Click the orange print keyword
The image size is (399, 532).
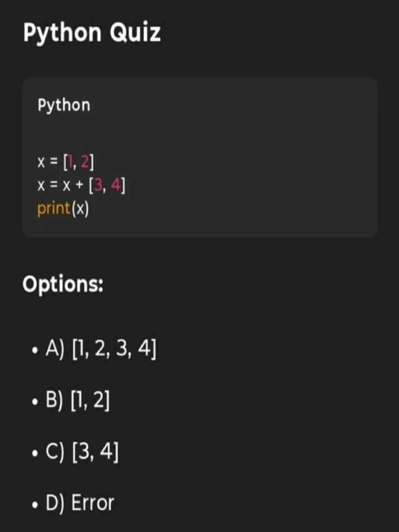point(54,209)
